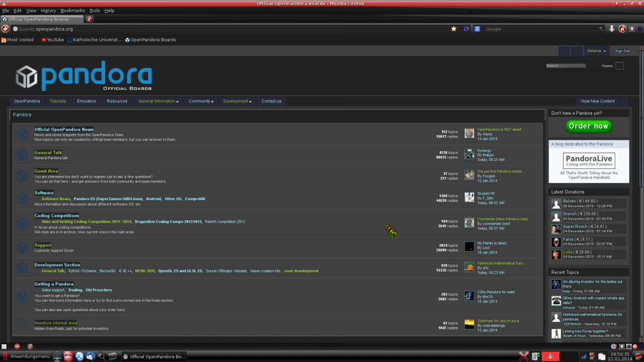Expand the Development navigation dropdown
Image resolution: width=644 pixels, height=362 pixels.
click(237, 101)
